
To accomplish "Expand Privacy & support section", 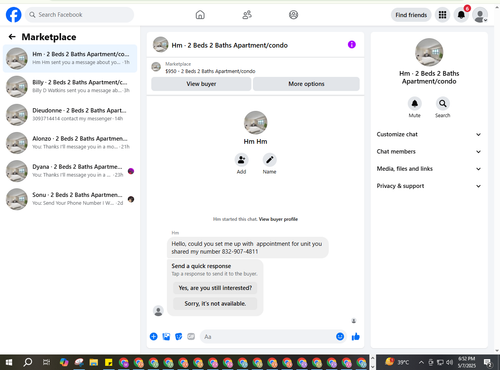I will pyautogui.click(x=429, y=186).
